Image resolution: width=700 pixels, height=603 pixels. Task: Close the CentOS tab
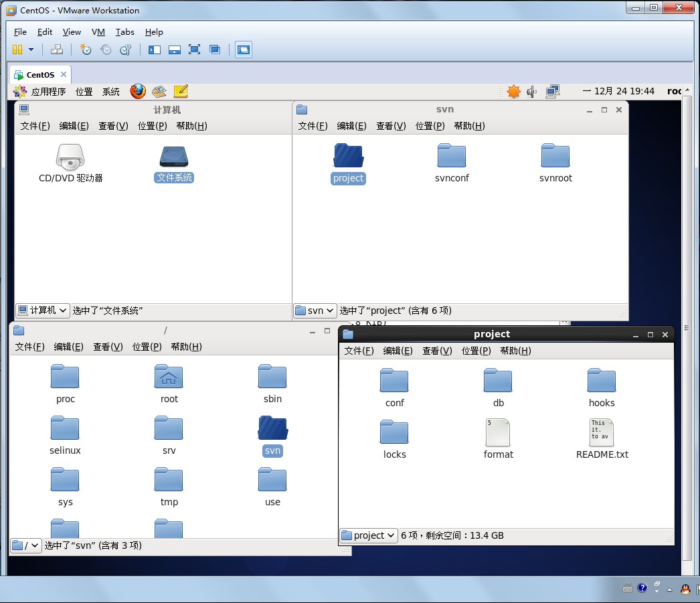(64, 74)
